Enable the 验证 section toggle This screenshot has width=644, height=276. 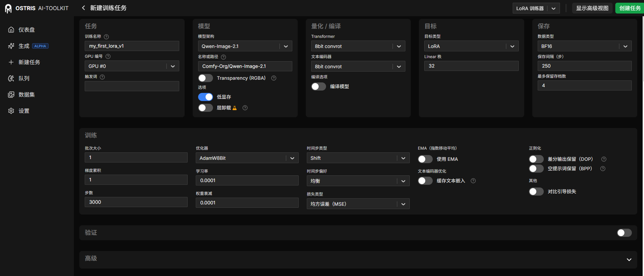(x=624, y=233)
